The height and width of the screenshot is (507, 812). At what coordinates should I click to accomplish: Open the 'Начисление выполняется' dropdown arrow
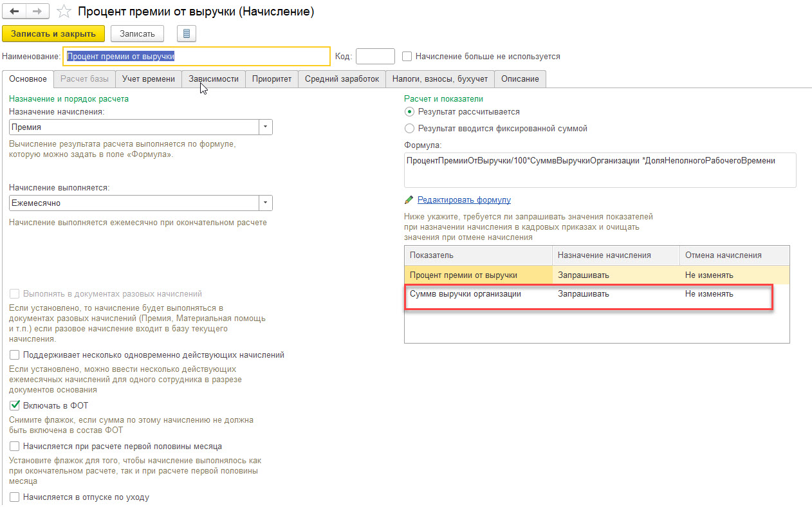(x=266, y=203)
